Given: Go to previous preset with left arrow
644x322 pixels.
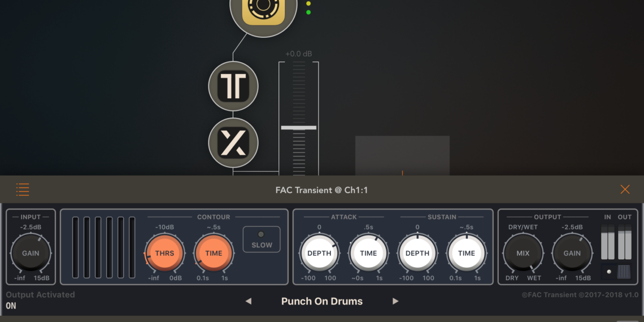Looking at the screenshot, I should point(249,301).
